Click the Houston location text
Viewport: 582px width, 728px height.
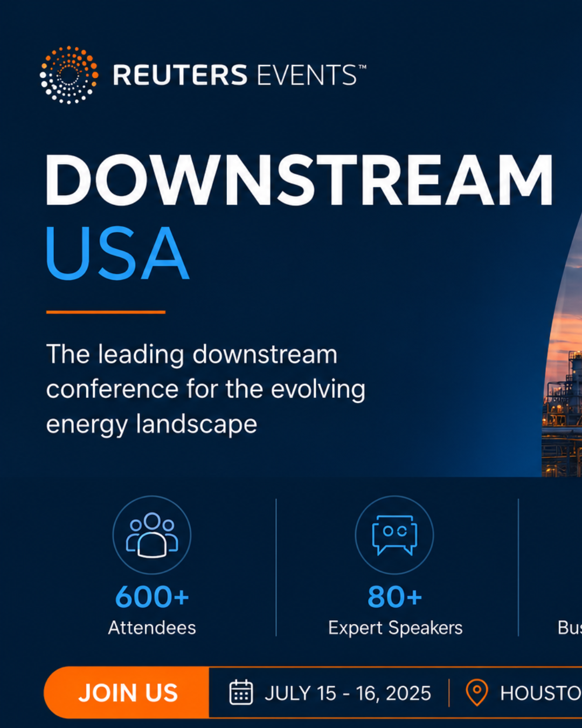[x=541, y=693]
